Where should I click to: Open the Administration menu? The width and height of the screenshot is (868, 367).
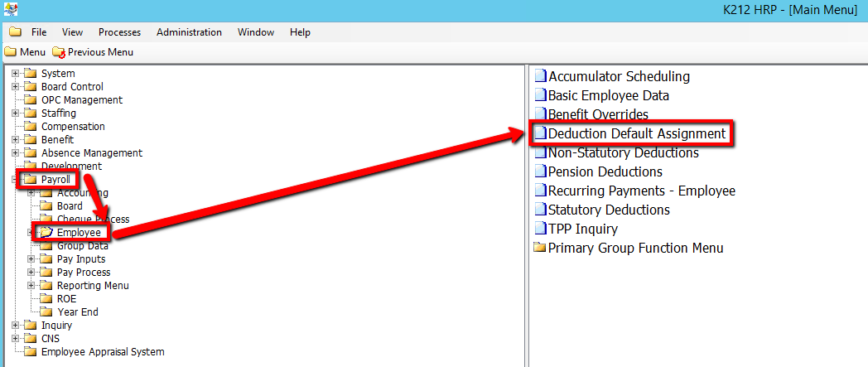(189, 32)
